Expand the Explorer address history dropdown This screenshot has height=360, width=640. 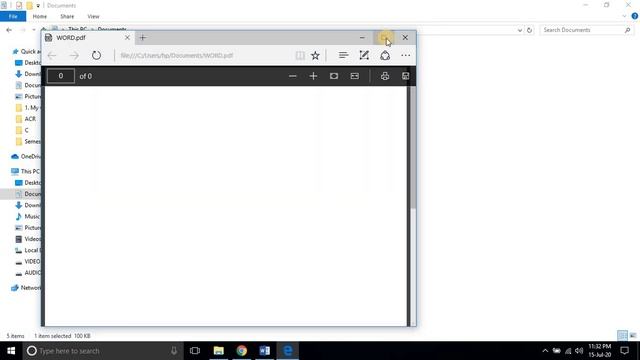[x=520, y=30]
